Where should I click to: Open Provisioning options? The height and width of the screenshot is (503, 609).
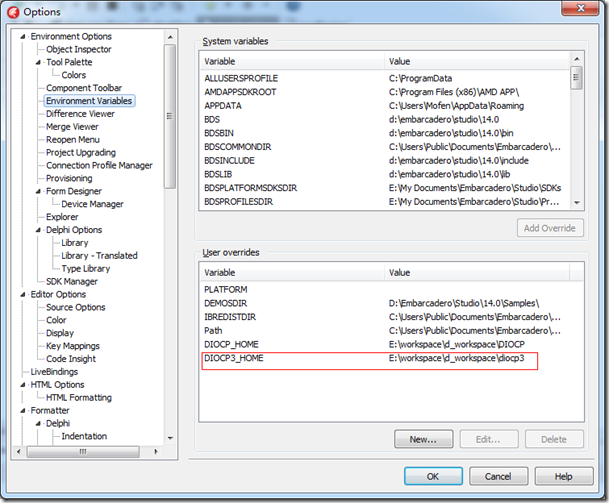[x=69, y=178]
